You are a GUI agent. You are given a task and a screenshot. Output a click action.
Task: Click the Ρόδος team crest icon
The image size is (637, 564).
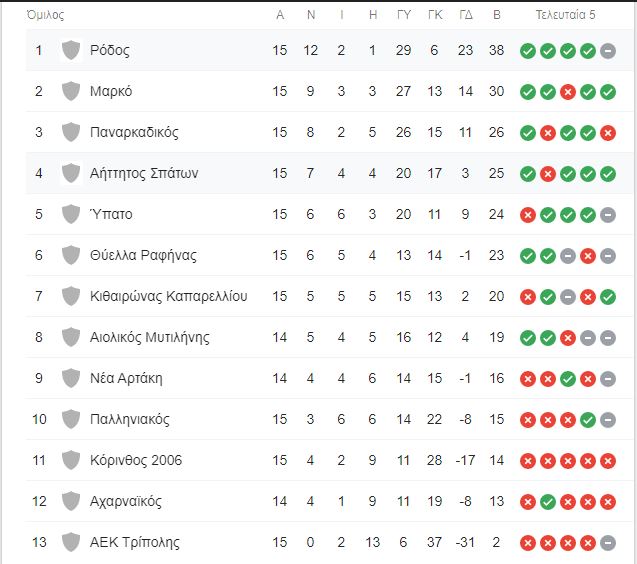70,50
